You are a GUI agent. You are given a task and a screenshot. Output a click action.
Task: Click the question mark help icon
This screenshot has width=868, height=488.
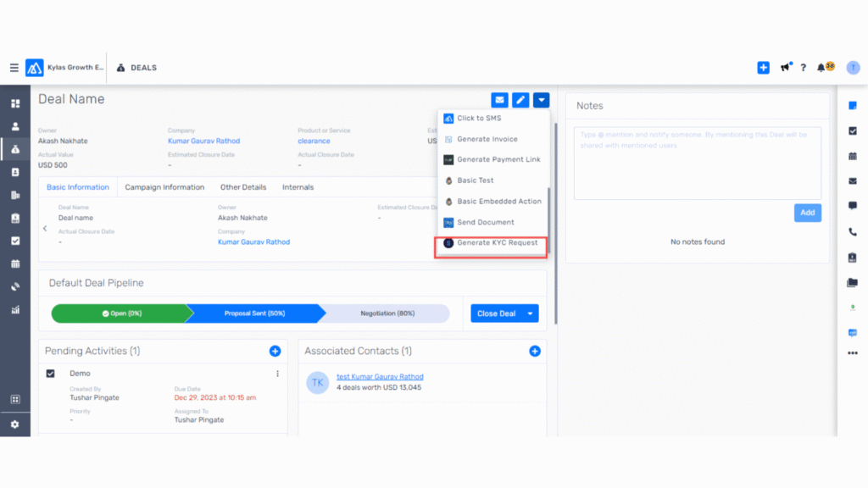coord(803,68)
